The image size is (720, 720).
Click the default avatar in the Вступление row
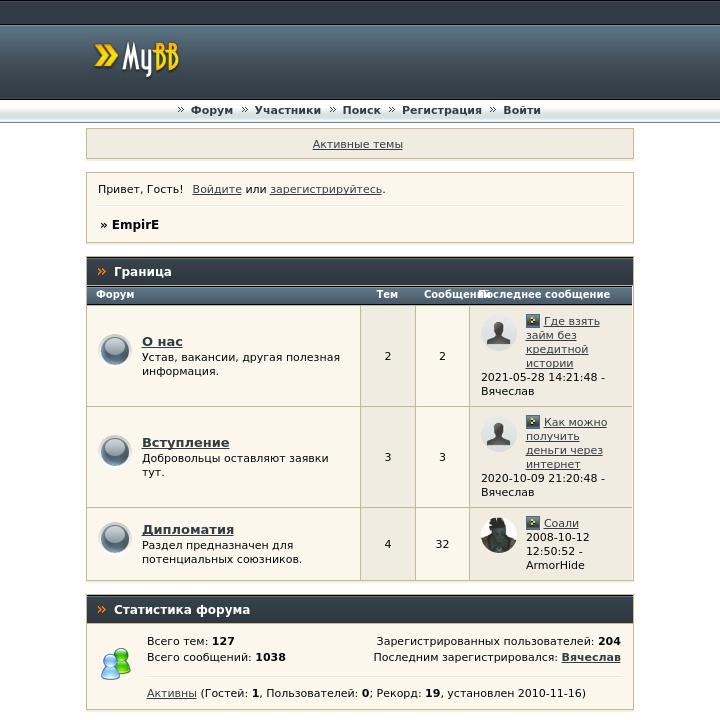click(499, 434)
